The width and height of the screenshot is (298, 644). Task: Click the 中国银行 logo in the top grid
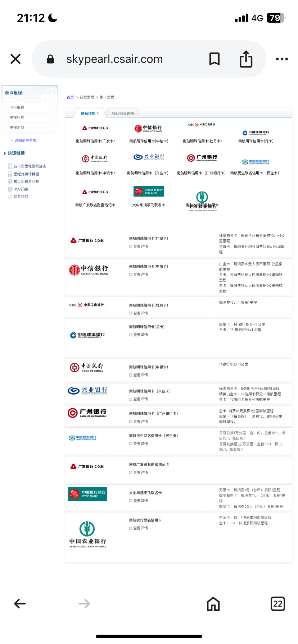click(95, 158)
